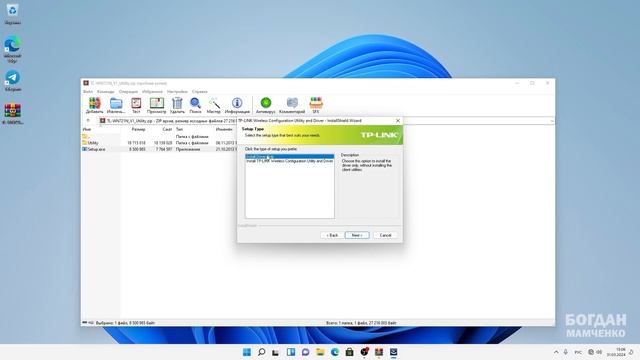This screenshot has width=640, height=360.
Task: Click the Back button in the installer
Action: pyautogui.click(x=332, y=235)
